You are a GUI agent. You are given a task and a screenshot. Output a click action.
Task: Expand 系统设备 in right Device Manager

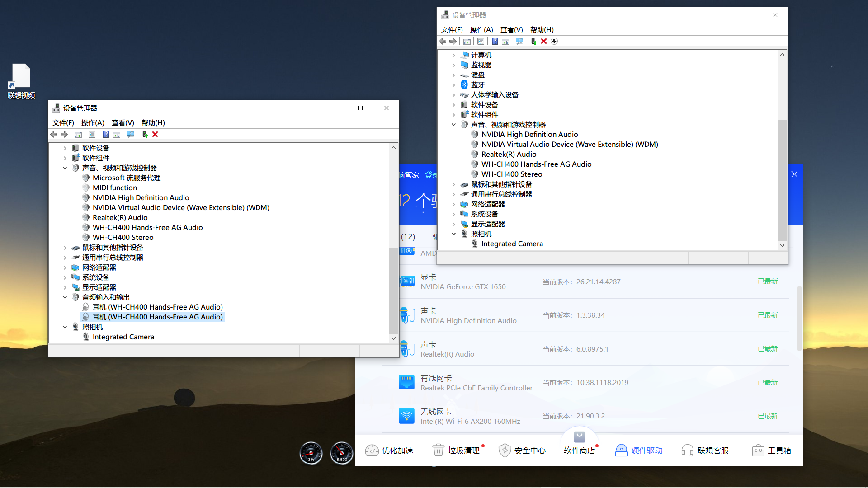pyautogui.click(x=453, y=214)
